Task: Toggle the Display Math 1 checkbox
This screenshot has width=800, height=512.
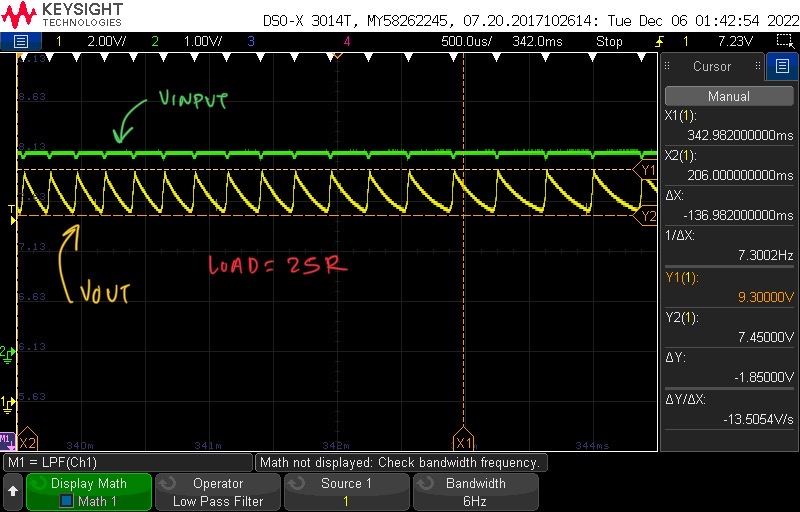Action: pos(67,501)
